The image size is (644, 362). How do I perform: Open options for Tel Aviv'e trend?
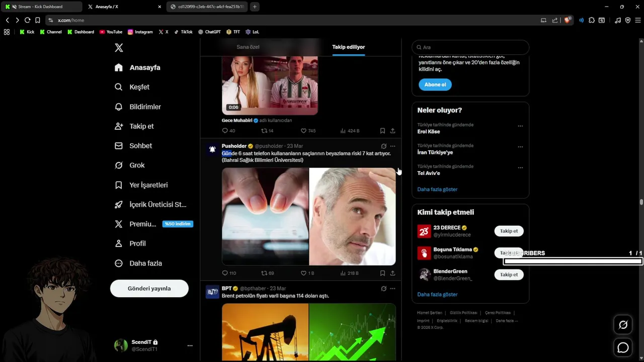click(520, 167)
